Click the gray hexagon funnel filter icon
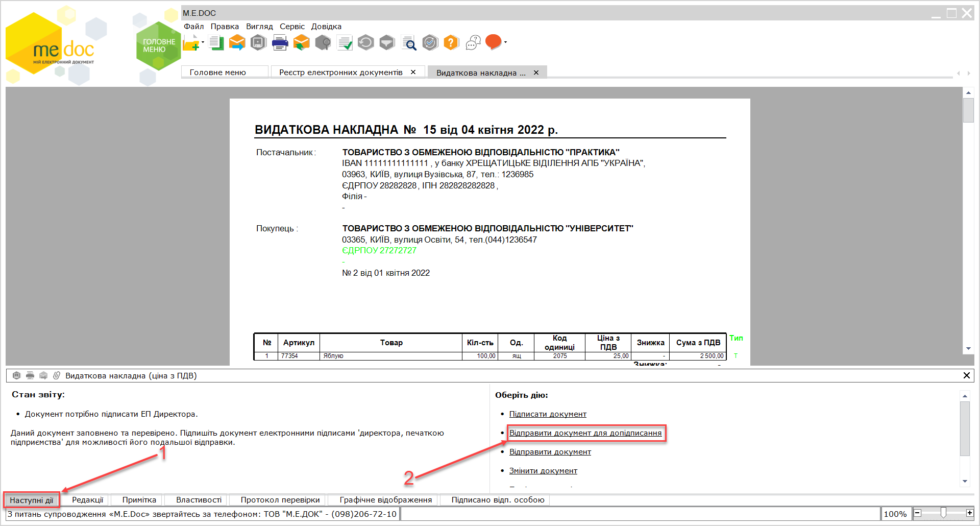The image size is (980, 526). pos(387,43)
